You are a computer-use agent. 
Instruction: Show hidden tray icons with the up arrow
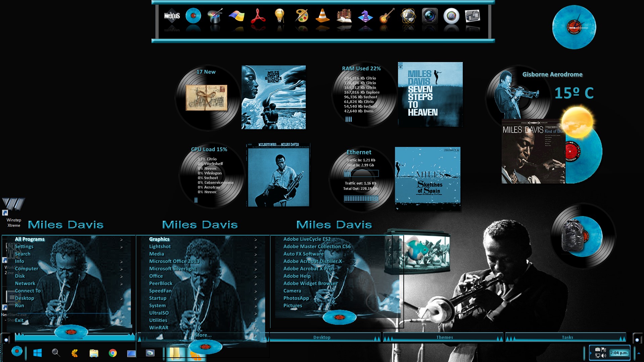639,353
